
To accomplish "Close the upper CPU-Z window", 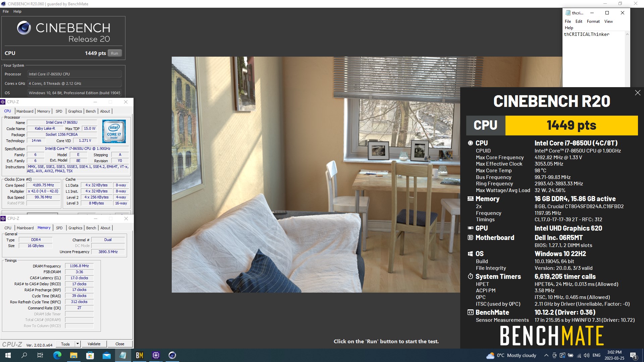I will pyautogui.click(x=126, y=102).
